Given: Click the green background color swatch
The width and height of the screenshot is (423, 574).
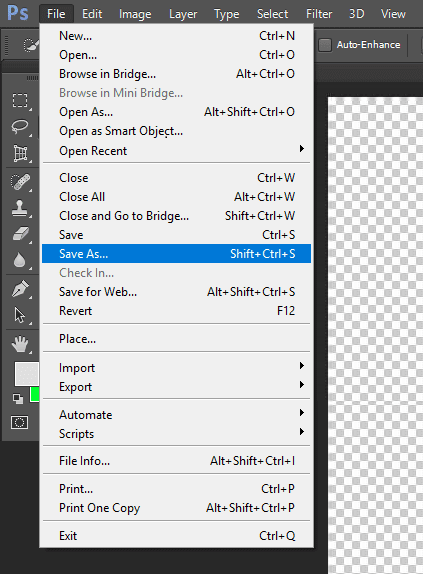Looking at the screenshot, I should pyautogui.click(x=35, y=394).
